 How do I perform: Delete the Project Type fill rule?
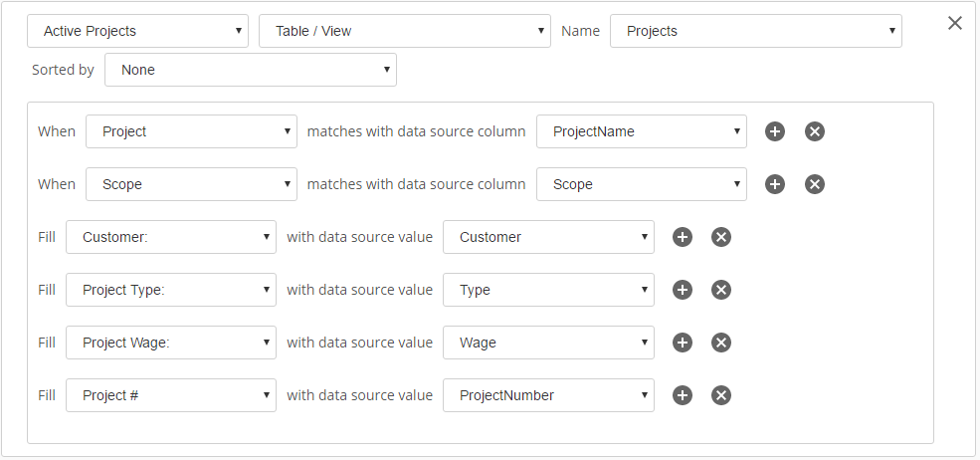[720, 290]
